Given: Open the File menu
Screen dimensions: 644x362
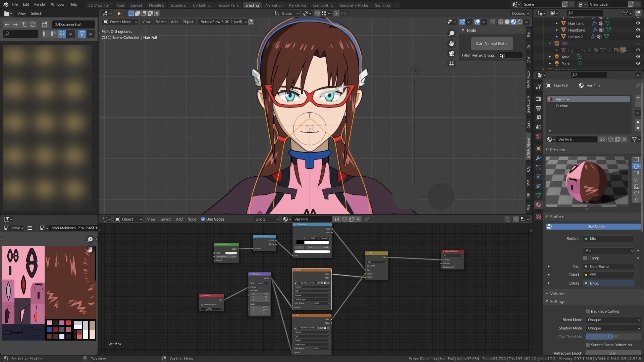Looking at the screenshot, I should pyautogui.click(x=15, y=4).
